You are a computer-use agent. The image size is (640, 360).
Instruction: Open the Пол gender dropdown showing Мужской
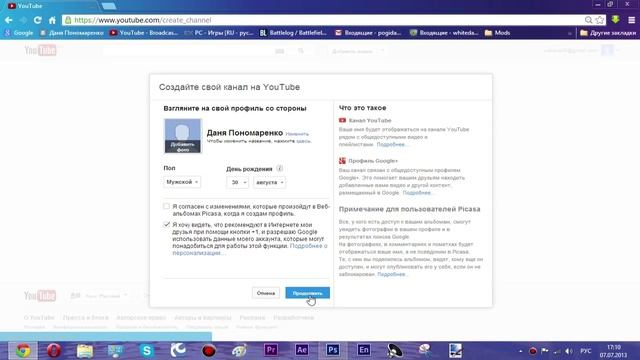pyautogui.click(x=182, y=182)
